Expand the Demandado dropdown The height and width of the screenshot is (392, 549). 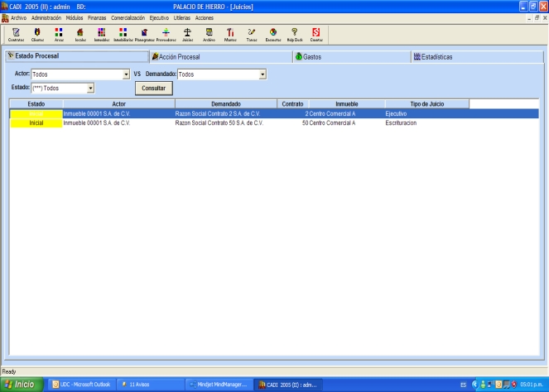[262, 74]
